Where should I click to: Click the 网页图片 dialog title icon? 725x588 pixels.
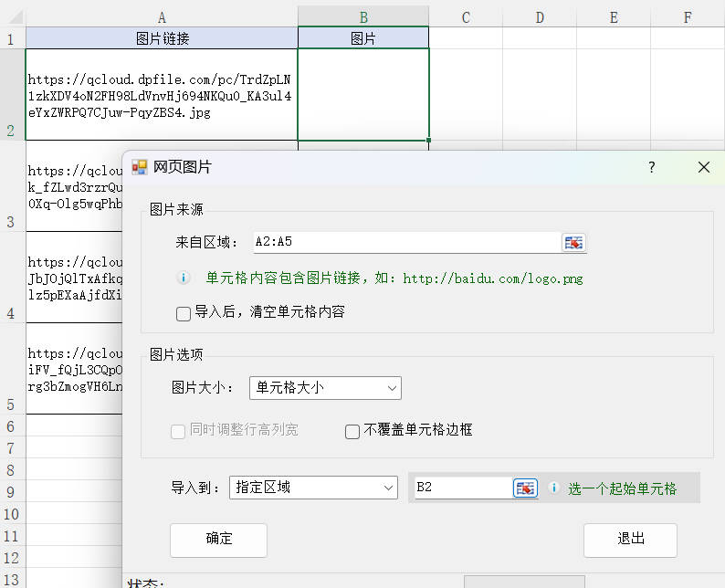(x=140, y=167)
